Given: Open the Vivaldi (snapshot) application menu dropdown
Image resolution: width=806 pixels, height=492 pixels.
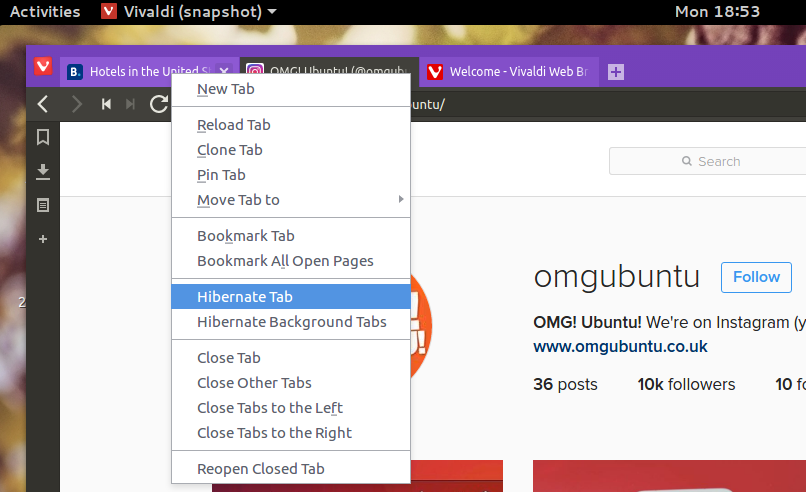Looking at the screenshot, I should pyautogui.click(x=190, y=12).
